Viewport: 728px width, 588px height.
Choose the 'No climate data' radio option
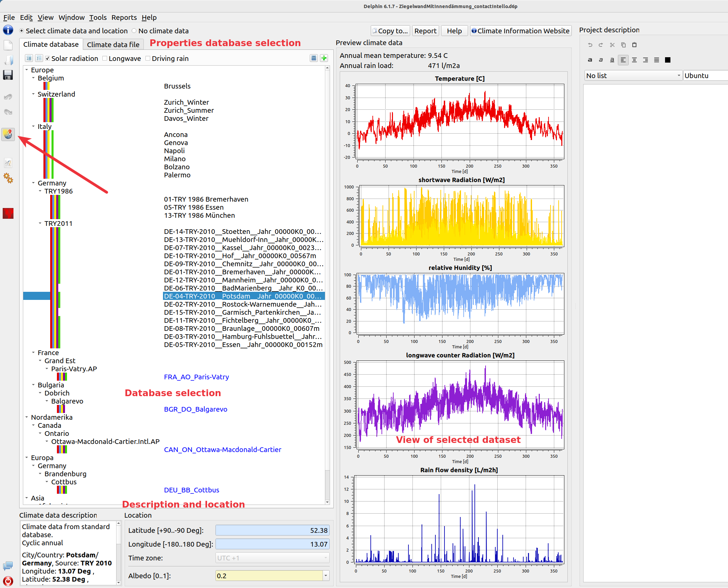click(134, 31)
